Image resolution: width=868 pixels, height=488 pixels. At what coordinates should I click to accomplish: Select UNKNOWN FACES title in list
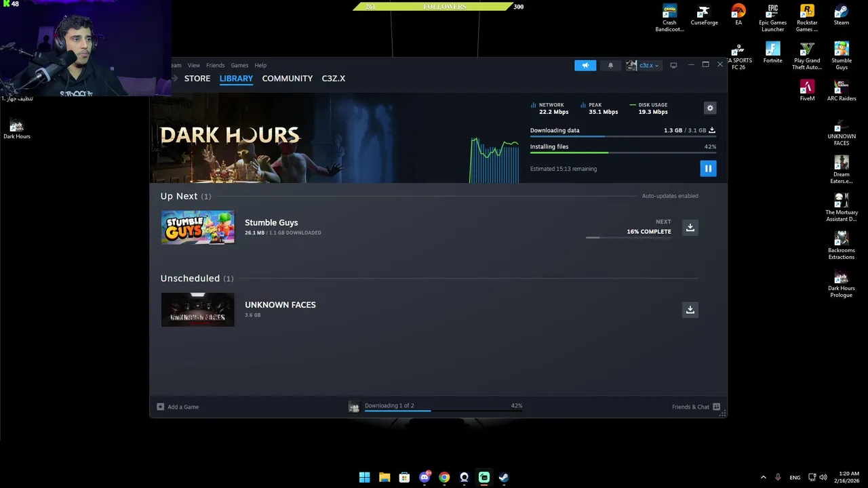[280, 304]
